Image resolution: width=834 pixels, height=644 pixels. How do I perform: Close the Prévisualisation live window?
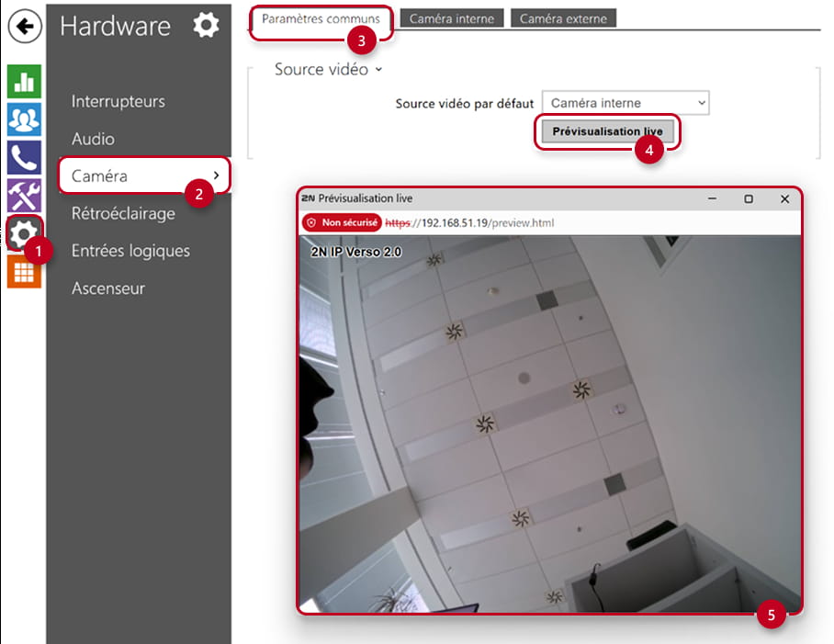[x=784, y=198]
